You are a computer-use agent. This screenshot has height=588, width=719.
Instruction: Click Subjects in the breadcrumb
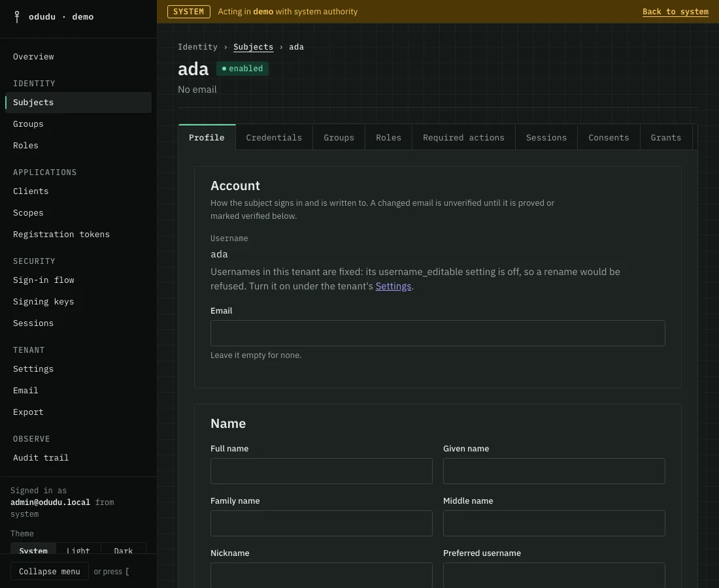tap(253, 47)
